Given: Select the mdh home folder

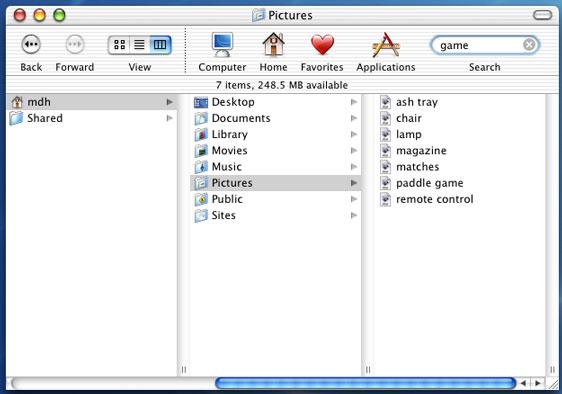Looking at the screenshot, I should (x=91, y=102).
